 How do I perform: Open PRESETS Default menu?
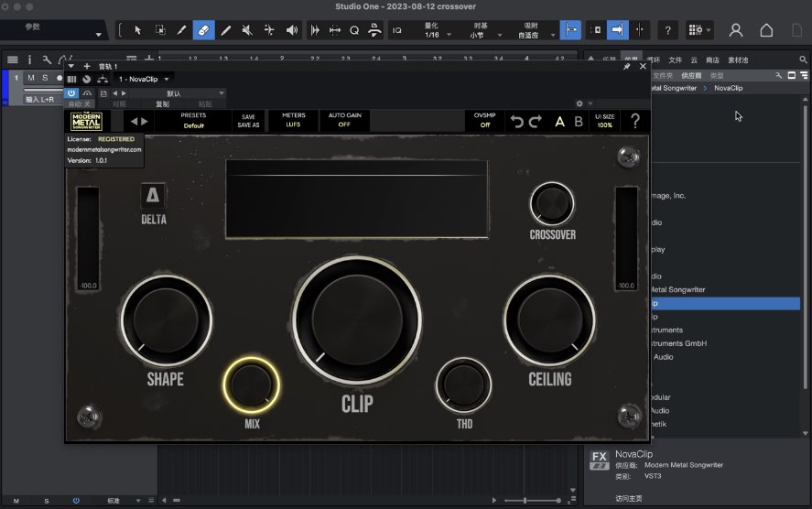(x=193, y=120)
